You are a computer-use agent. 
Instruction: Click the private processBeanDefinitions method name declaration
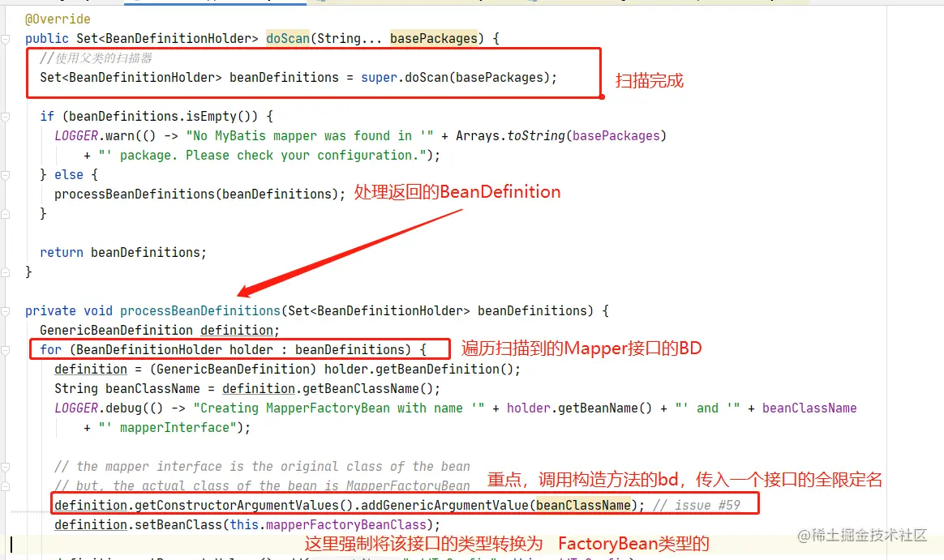[200, 311]
